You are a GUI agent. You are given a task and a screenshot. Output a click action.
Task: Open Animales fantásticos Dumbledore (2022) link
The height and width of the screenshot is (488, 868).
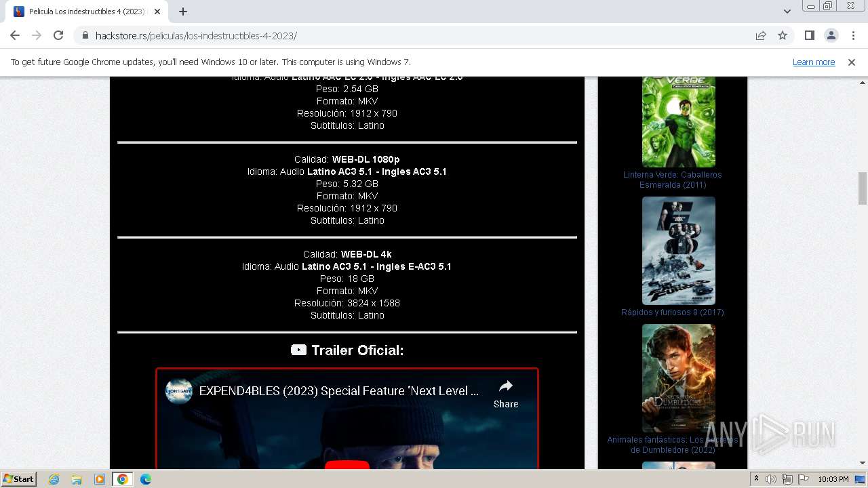(673, 445)
